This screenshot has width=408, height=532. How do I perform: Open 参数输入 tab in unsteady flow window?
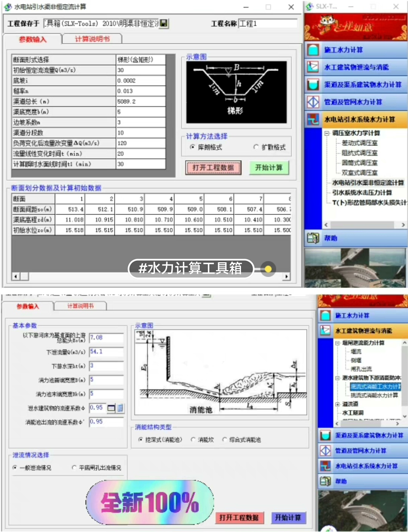coord(32,39)
